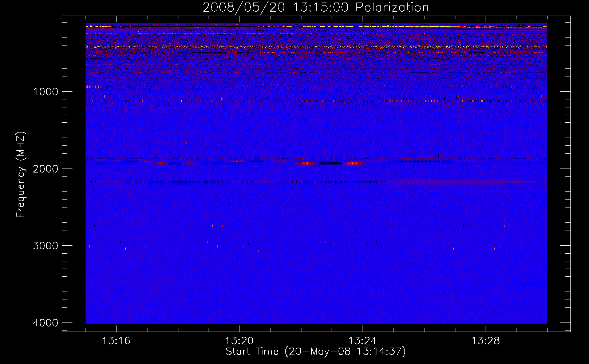Image resolution: width=589 pixels, height=364 pixels.
Task: Click the 2000 frequency tick label
Action: 46,169
